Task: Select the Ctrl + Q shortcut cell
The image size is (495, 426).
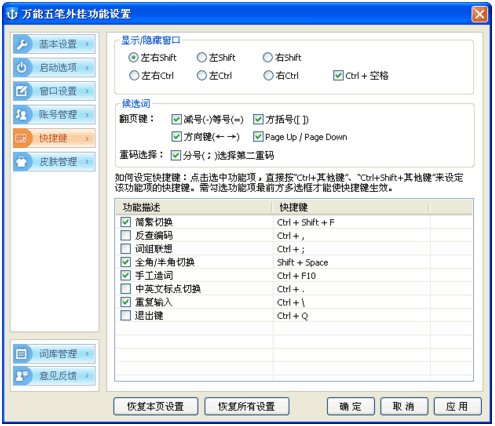Action: click(x=351, y=316)
